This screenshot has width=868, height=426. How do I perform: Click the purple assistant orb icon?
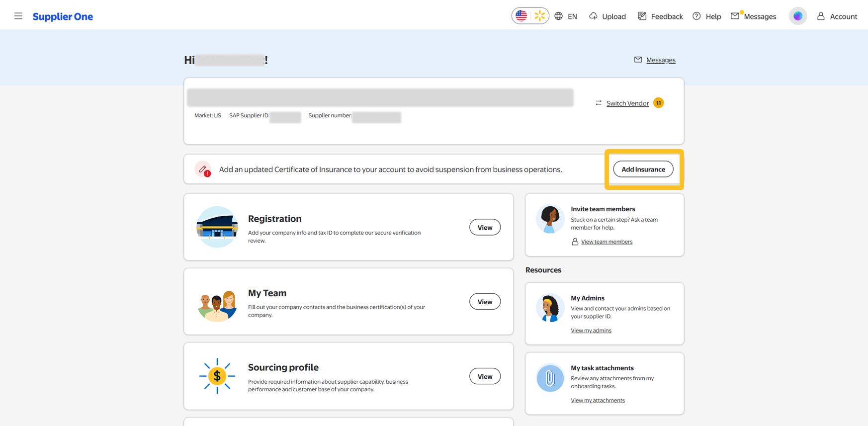point(797,16)
